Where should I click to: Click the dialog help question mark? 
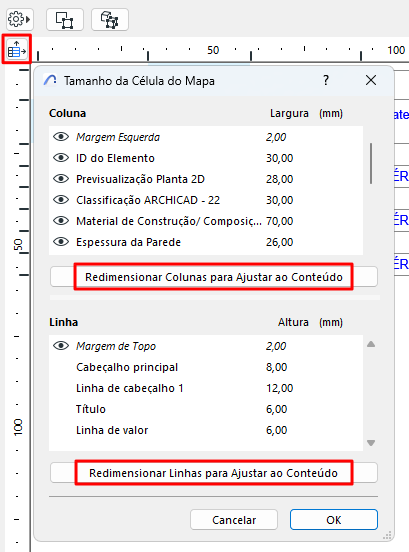(326, 81)
